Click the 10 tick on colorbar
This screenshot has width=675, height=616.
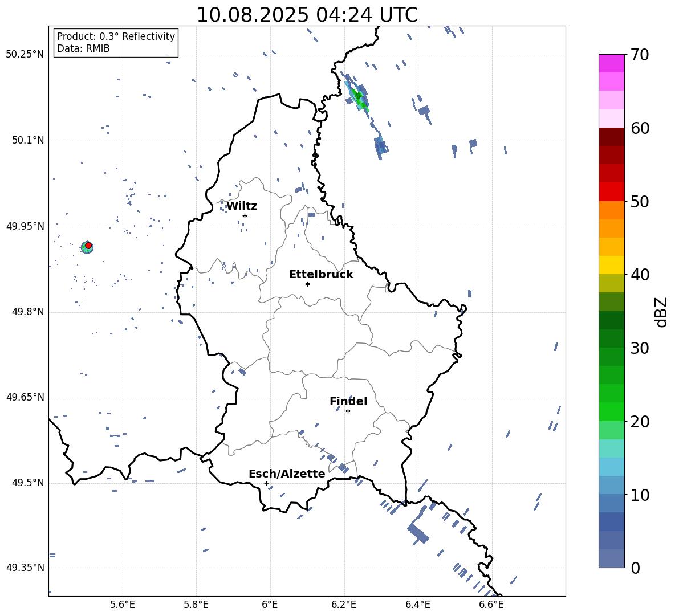(640, 495)
